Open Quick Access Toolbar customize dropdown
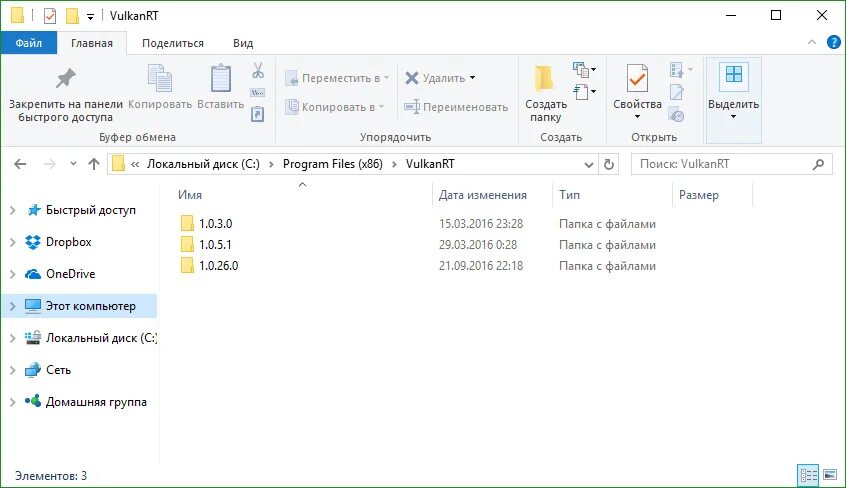The image size is (846, 488). pyautogui.click(x=91, y=17)
